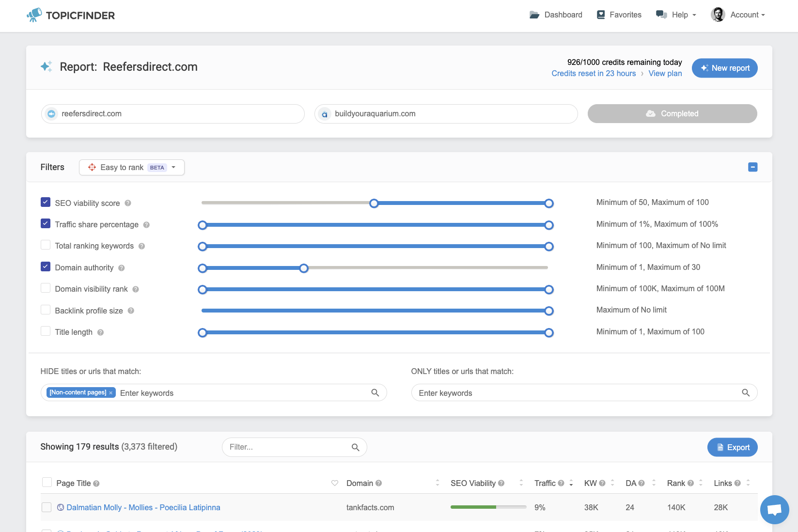The width and height of the screenshot is (798, 532).
Task: Open the live chat bubble widget
Action: [x=775, y=510]
